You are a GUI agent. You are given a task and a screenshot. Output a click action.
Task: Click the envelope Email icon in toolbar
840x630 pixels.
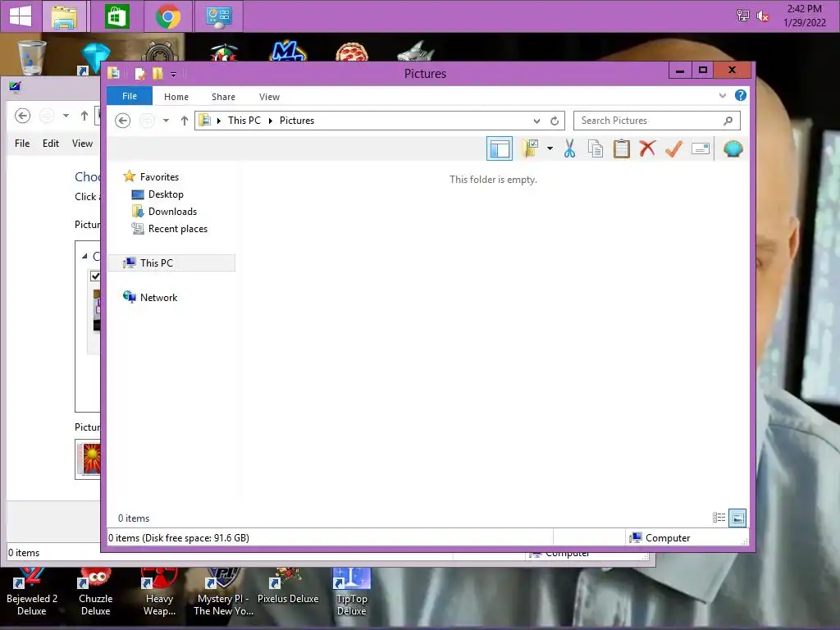point(701,148)
